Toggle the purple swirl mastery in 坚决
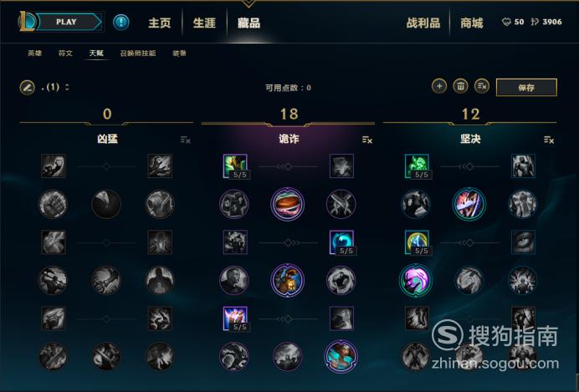The width and height of the screenshot is (579, 392). (x=415, y=281)
